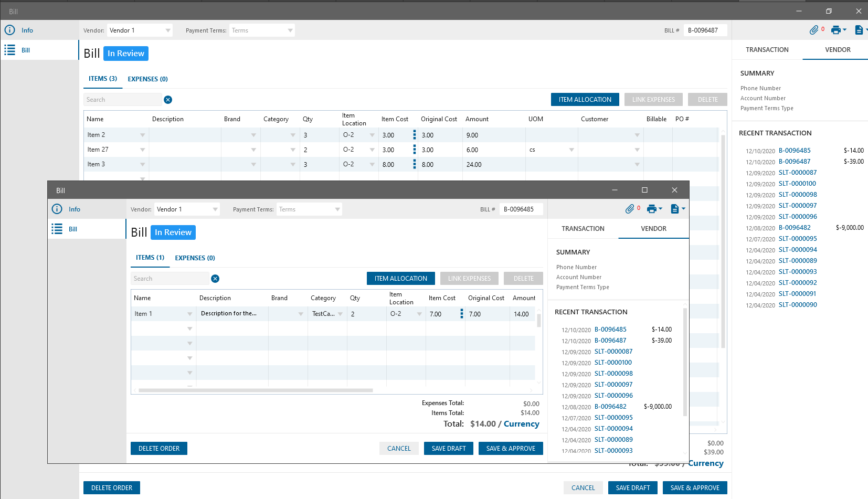Clear the search in background Bill window
Viewport: 868px width, 499px height.
[168, 100]
